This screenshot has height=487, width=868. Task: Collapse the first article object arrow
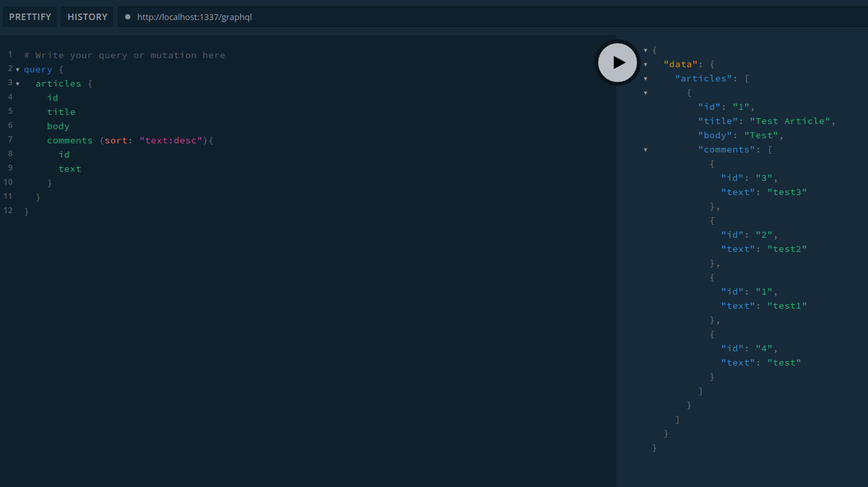pyautogui.click(x=645, y=93)
